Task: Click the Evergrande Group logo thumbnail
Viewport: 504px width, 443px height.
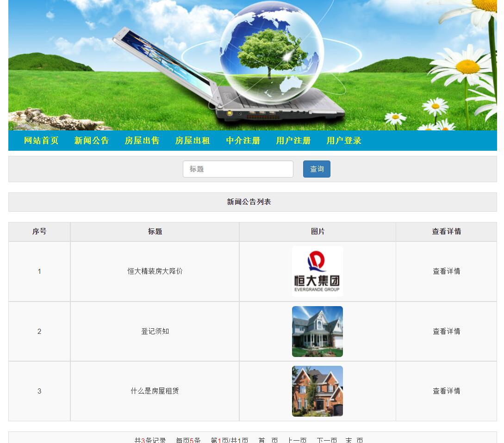Action: point(317,271)
